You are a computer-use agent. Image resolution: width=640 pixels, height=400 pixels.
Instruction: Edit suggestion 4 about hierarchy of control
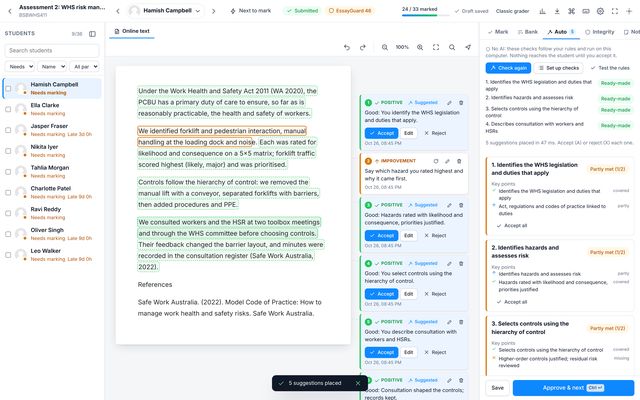pos(408,294)
